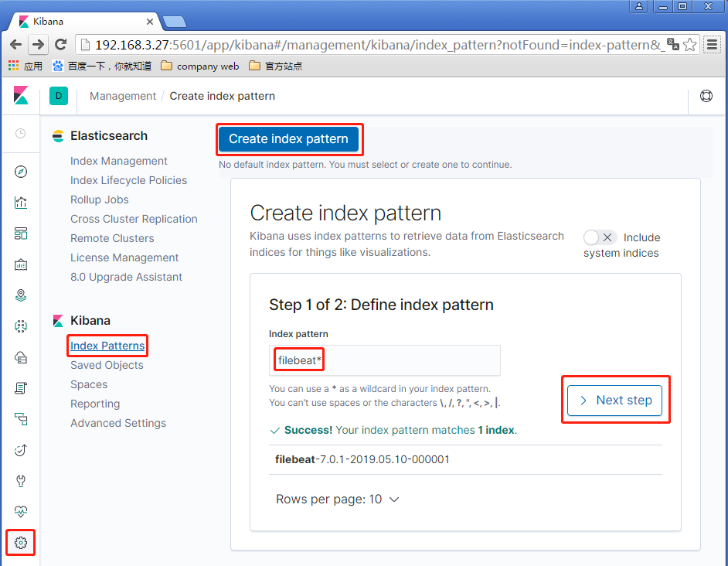
Task: Expand Rows per page dropdown
Action: [338, 499]
